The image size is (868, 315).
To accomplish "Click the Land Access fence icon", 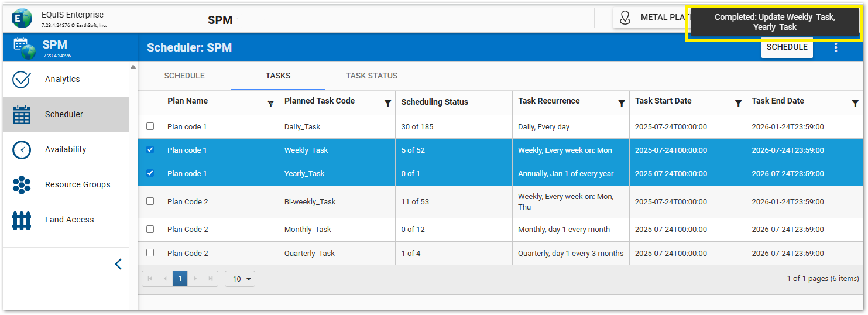I will pyautogui.click(x=22, y=220).
